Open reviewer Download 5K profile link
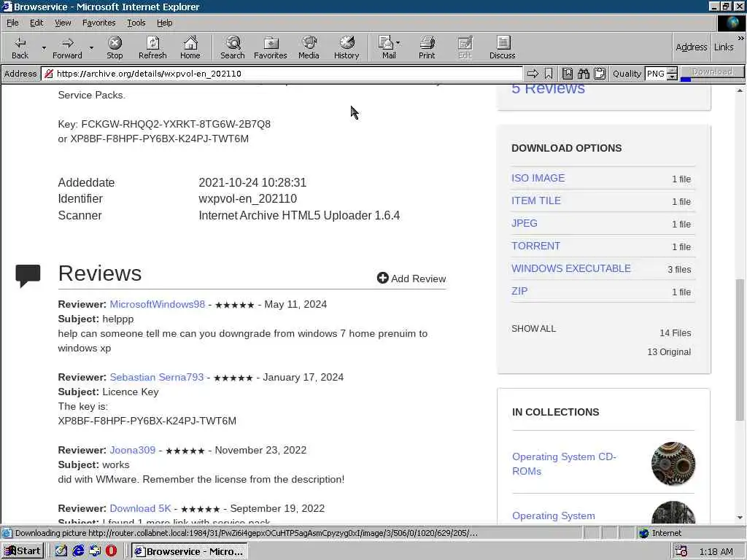This screenshot has width=747, height=560. pos(140,508)
